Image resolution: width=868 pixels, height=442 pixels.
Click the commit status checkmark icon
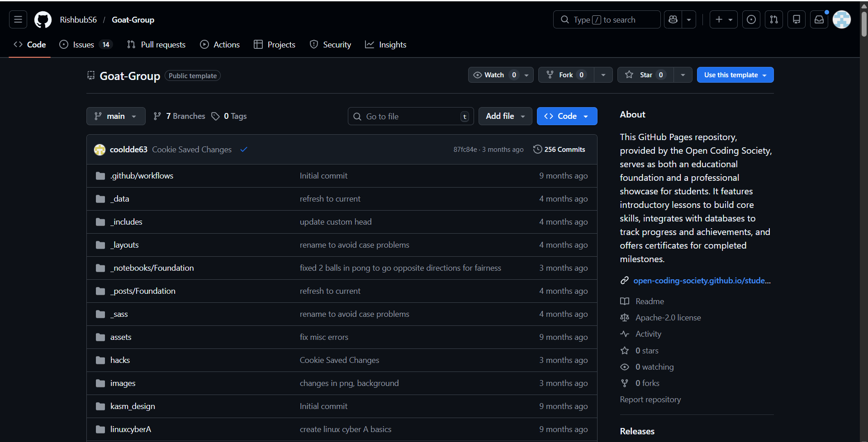(x=244, y=150)
